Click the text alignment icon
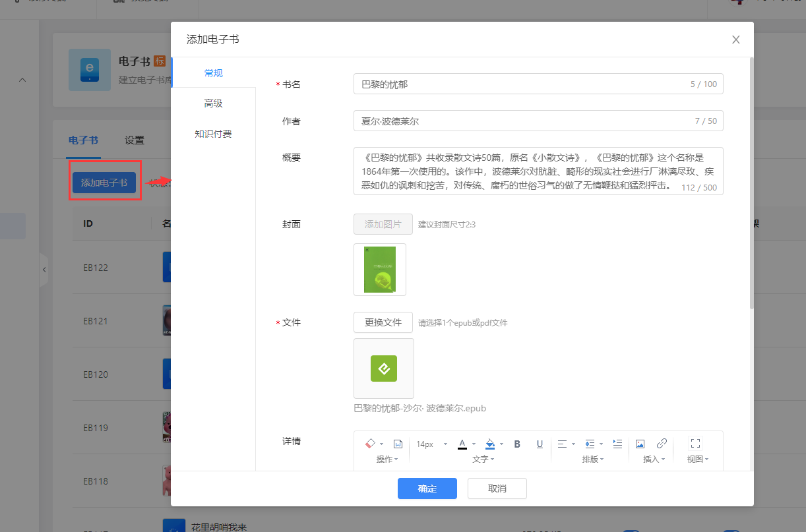This screenshot has width=806, height=532. coord(562,444)
